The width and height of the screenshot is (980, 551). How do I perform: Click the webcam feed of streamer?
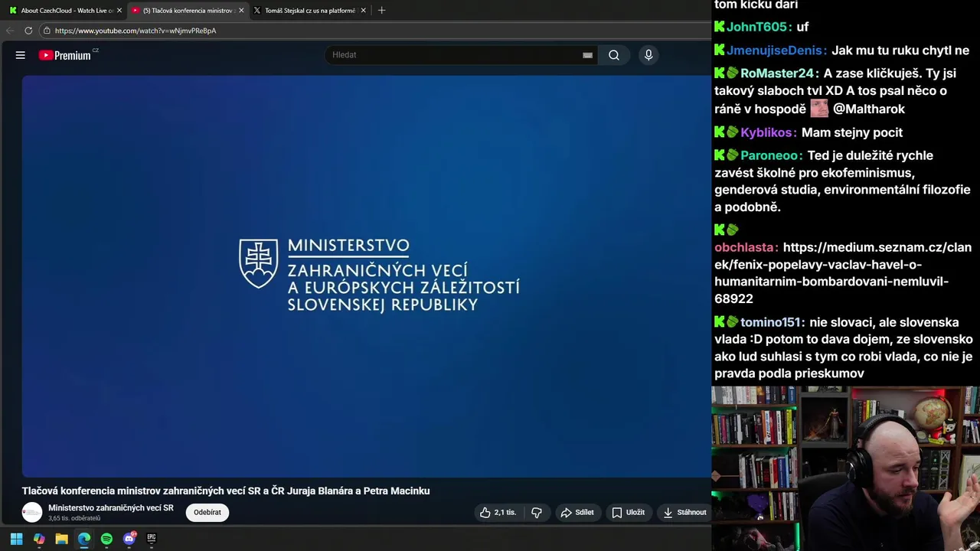[x=845, y=468]
